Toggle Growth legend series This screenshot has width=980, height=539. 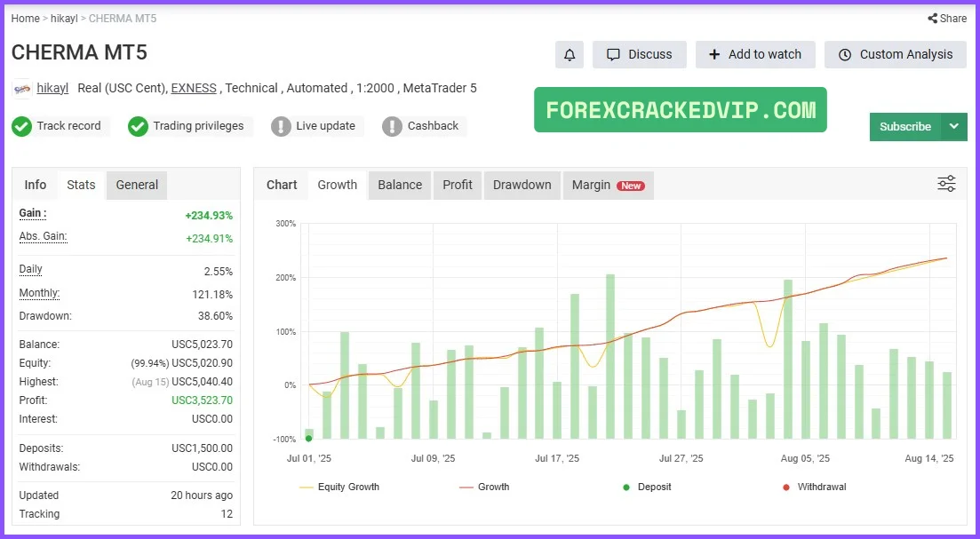tap(484, 487)
